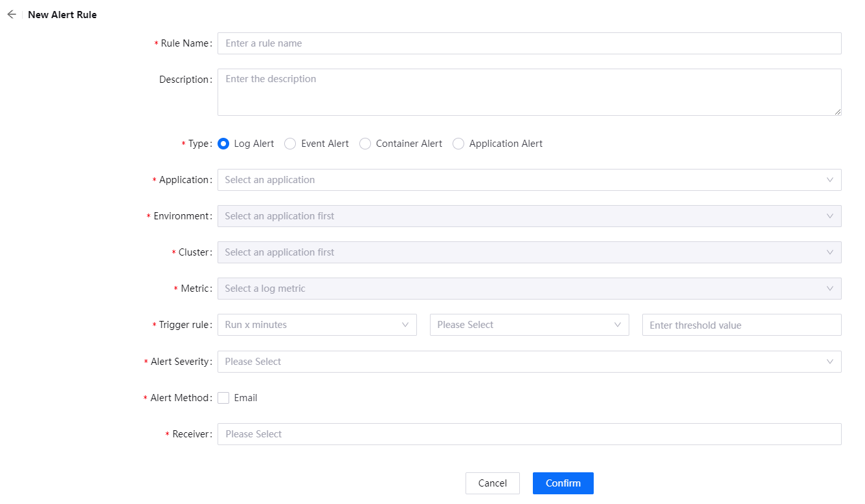865x504 pixels.
Task: Choose the Event Alert type
Action: click(291, 144)
